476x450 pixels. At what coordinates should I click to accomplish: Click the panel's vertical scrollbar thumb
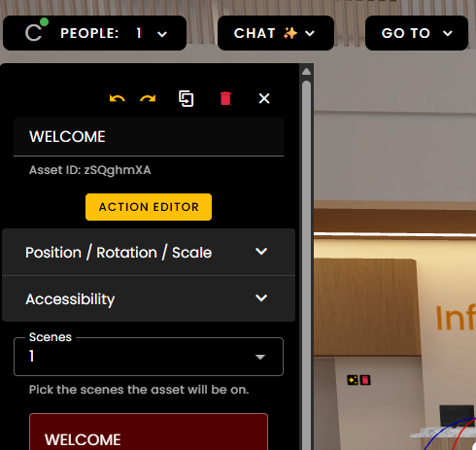[306, 260]
